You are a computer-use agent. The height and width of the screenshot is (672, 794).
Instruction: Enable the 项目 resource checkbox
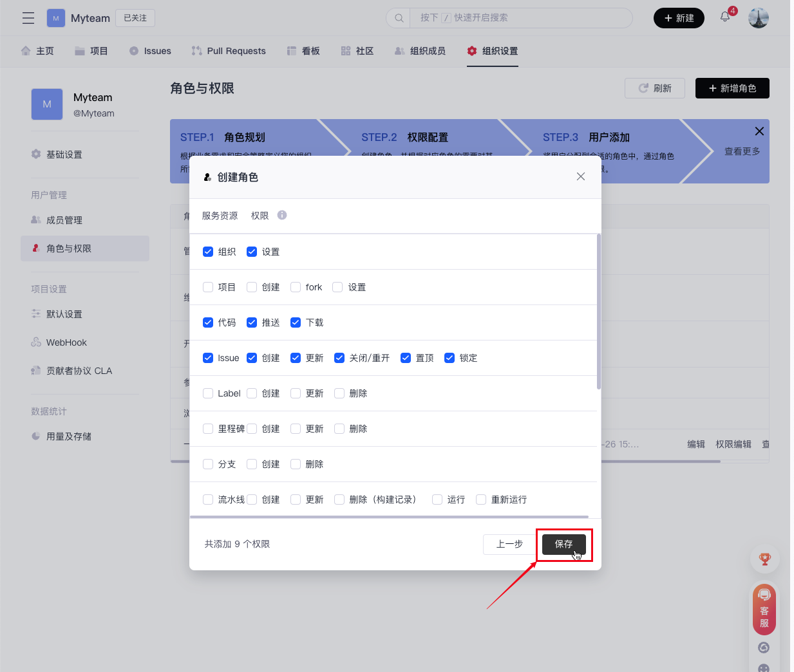208,287
